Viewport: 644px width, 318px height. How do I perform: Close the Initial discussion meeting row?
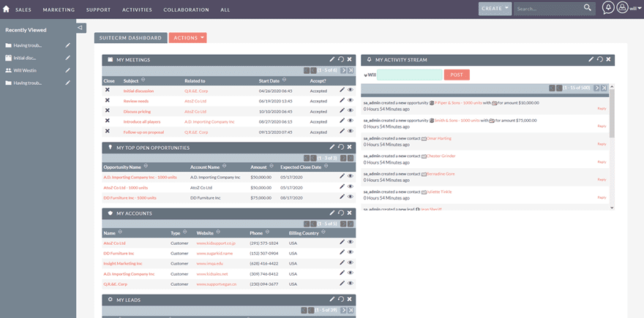pos(108,90)
